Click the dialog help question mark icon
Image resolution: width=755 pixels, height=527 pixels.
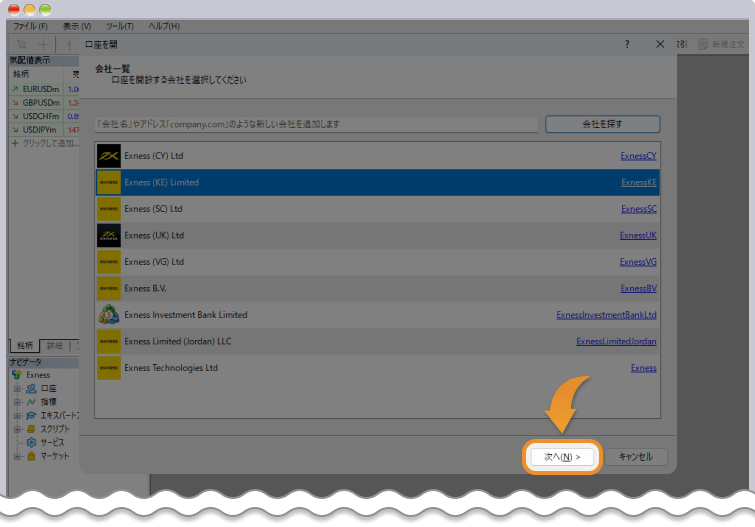(x=627, y=45)
